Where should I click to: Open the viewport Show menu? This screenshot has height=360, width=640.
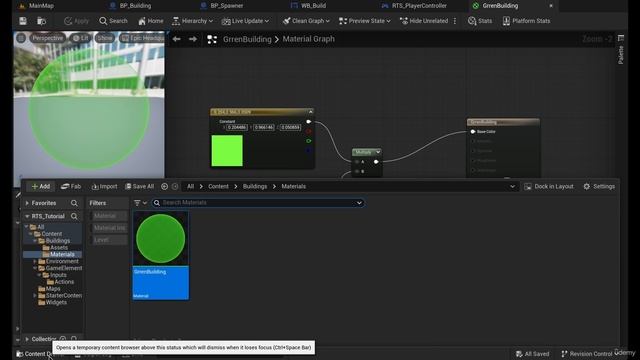click(x=104, y=38)
